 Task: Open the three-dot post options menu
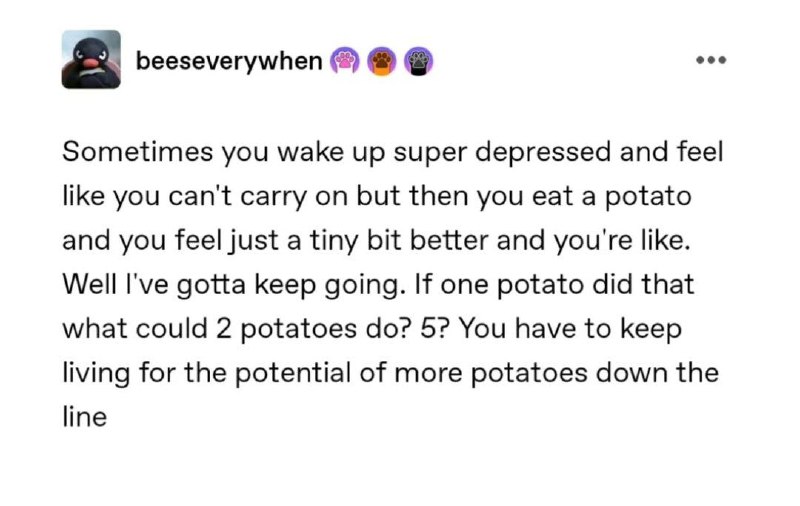pos(711,60)
